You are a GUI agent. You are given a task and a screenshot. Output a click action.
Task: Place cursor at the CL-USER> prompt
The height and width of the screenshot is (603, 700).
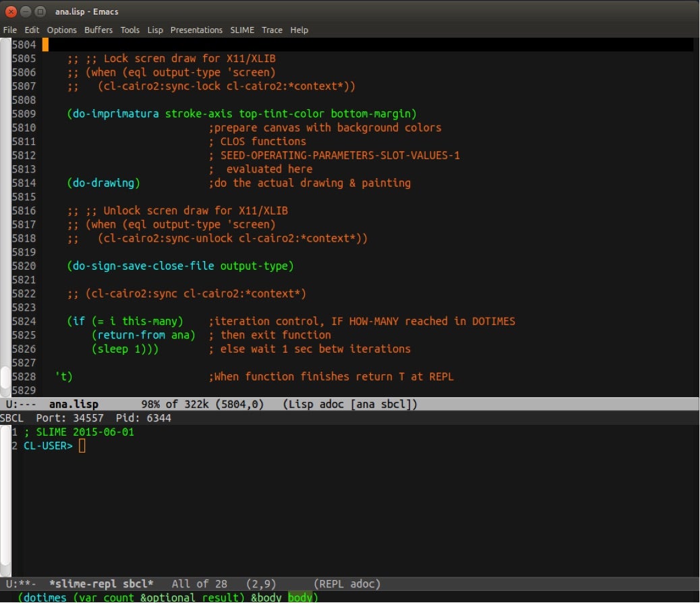(82, 446)
